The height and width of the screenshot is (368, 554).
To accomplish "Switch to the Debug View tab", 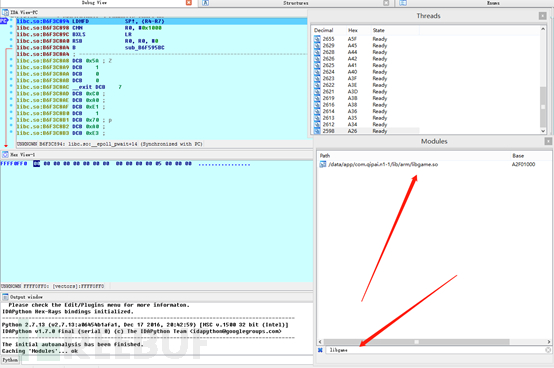I will (94, 3).
